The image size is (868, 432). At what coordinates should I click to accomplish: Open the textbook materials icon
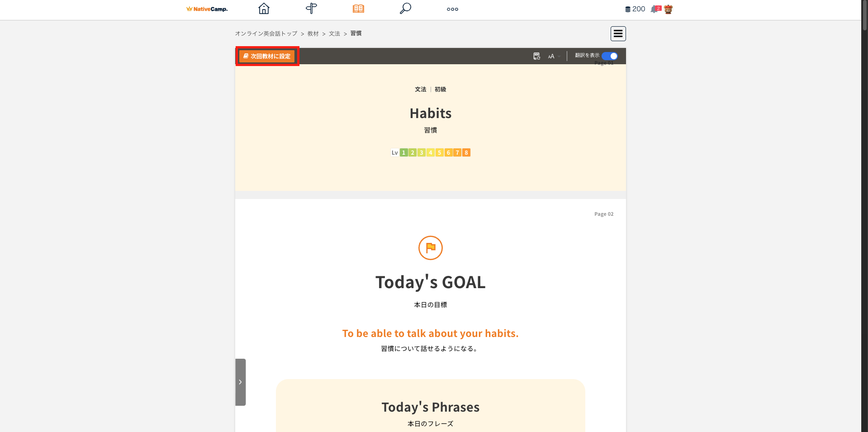click(358, 9)
